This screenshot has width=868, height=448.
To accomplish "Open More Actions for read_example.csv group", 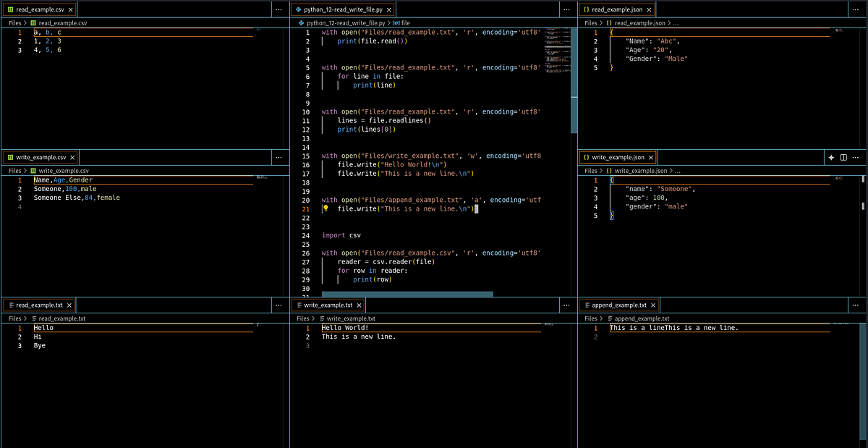I will (x=278, y=9).
